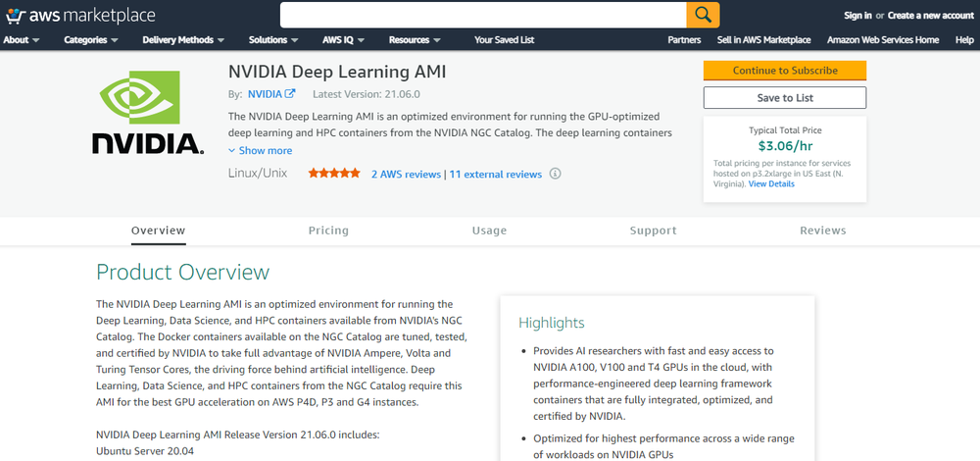Viewport: 980px width, 461px height.
Task: Open the AWS IQ dropdown
Action: tap(343, 40)
